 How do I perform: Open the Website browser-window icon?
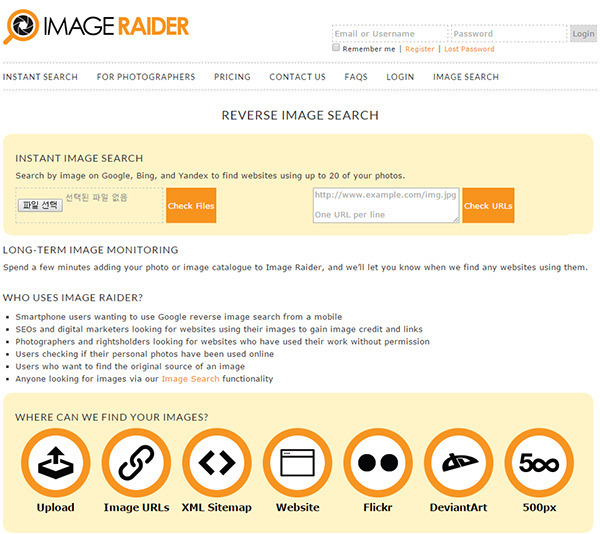[x=297, y=462]
